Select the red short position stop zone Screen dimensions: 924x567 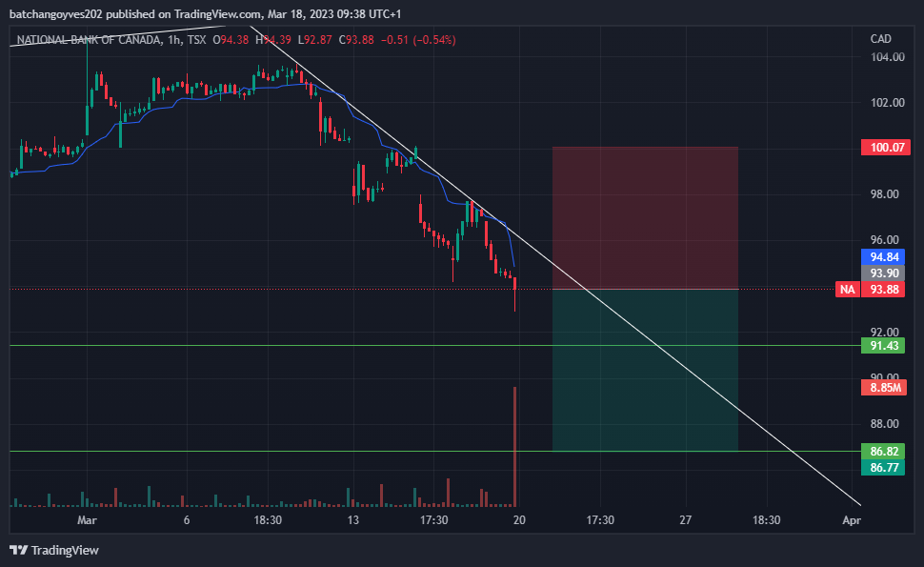pyautogui.click(x=645, y=218)
